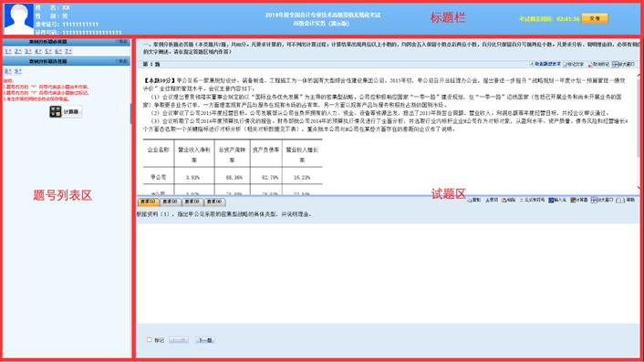Image resolution: width=644 pixels, height=362 pixels.
Task: Click 放大窗口 in the answer toolbar
Action: coord(602,200)
